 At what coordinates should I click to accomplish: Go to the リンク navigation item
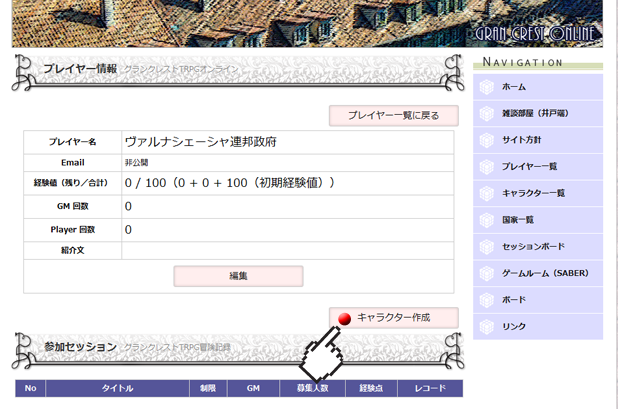tap(514, 327)
